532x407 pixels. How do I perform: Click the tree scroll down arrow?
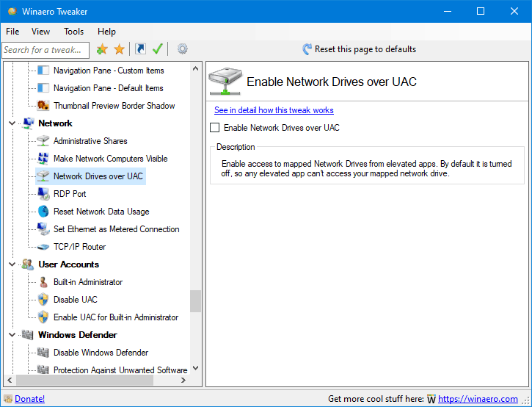point(195,368)
